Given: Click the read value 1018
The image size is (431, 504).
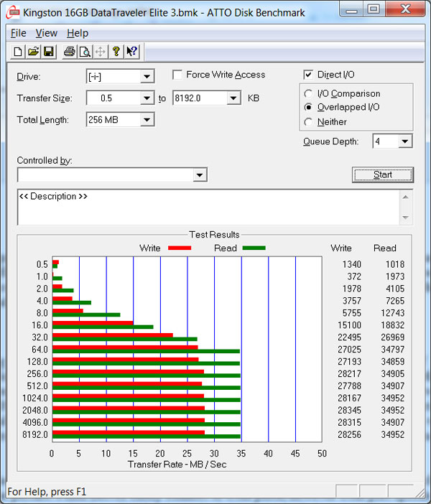Looking at the screenshot, I should pyautogui.click(x=395, y=264).
